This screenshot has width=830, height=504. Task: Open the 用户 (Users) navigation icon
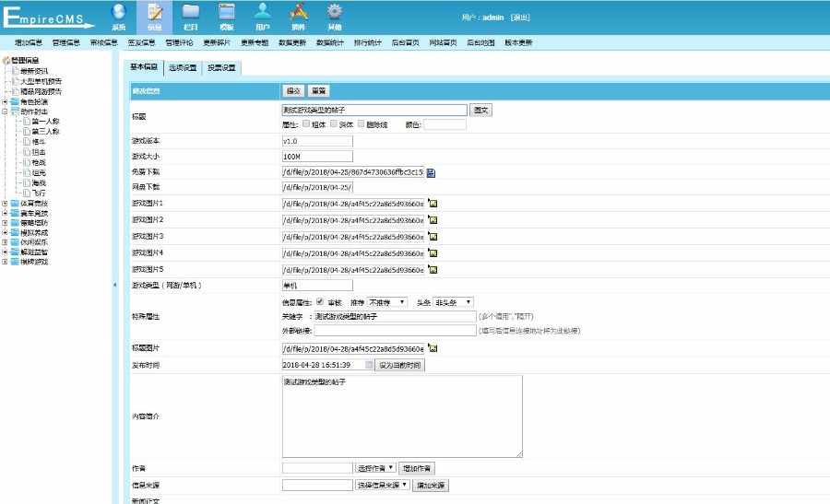click(263, 17)
